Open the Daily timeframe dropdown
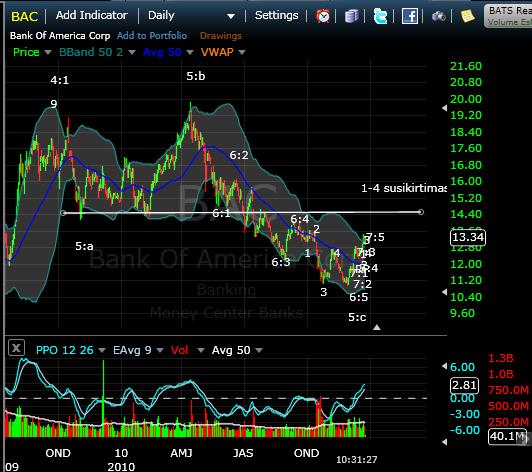This screenshot has height=472, width=532. coord(191,16)
